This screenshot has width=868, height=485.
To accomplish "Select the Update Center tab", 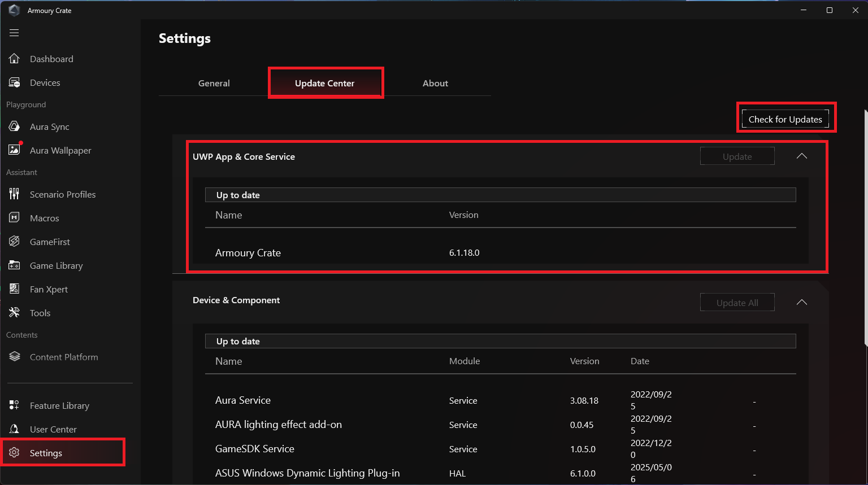I will click(x=325, y=83).
